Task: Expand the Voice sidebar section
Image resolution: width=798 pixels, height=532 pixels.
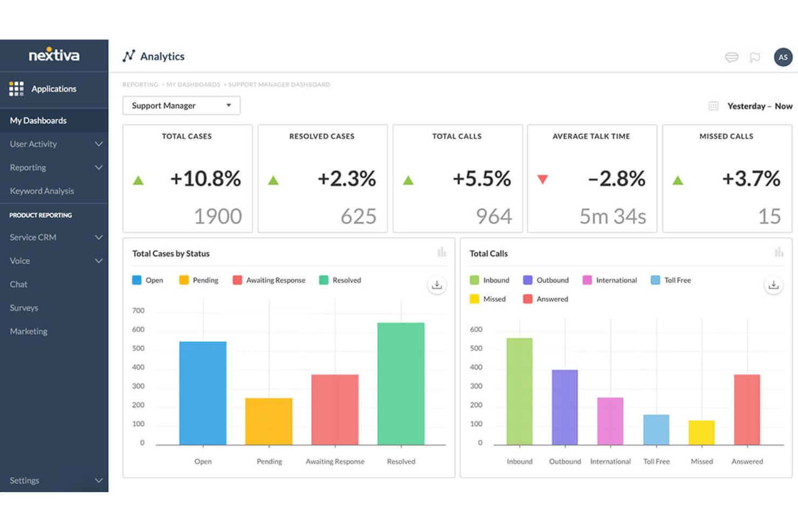Action: [54, 260]
